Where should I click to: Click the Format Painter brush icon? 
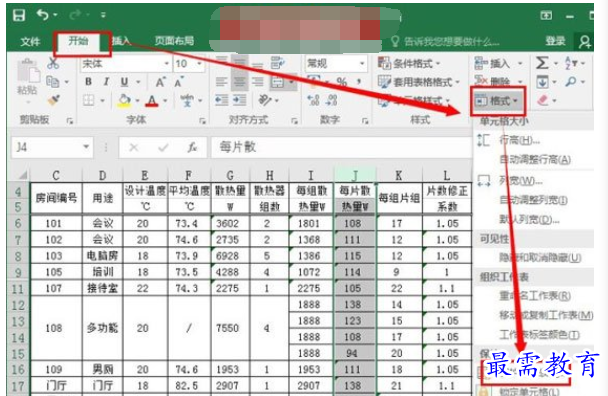tap(53, 100)
